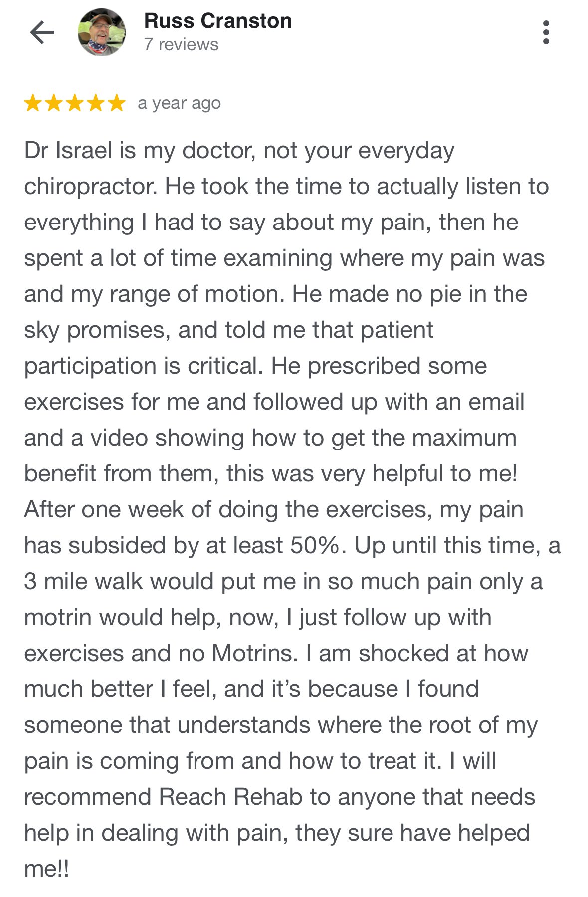Tap Russ Cranston's profile picture
The image size is (588, 897).
102,33
